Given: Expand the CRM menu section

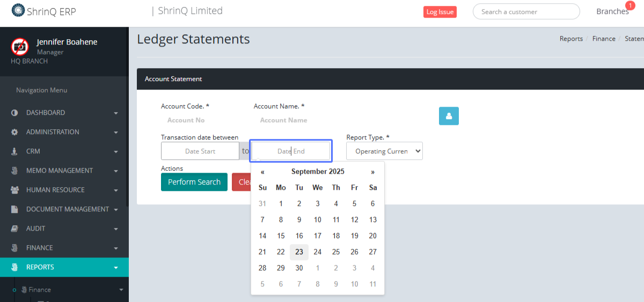Looking at the screenshot, I should coord(64,151).
